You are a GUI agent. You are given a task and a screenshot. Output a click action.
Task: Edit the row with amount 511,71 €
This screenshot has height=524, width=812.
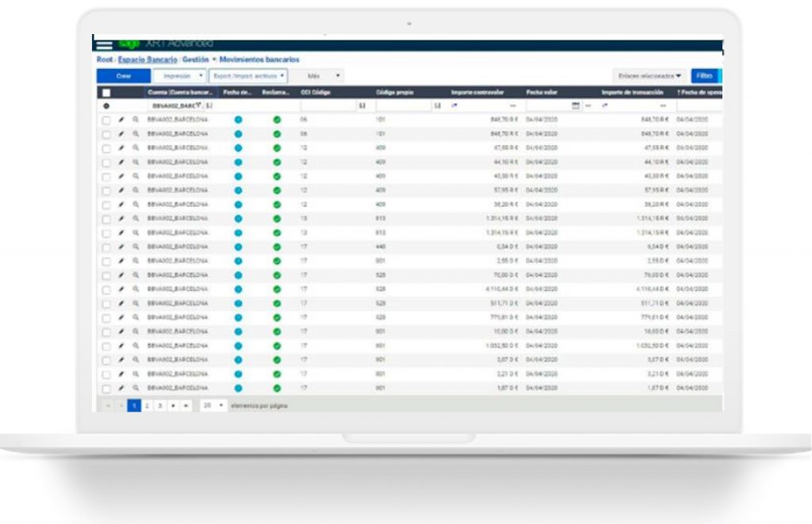pos(121,304)
